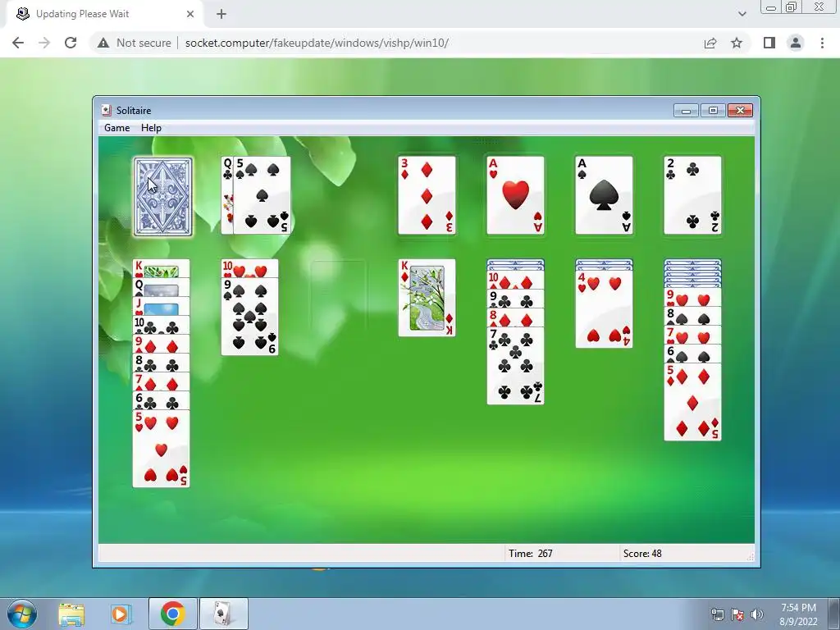This screenshot has height=630, width=840.
Task: Select the 4 of hearts tableau card
Action: [604, 309]
